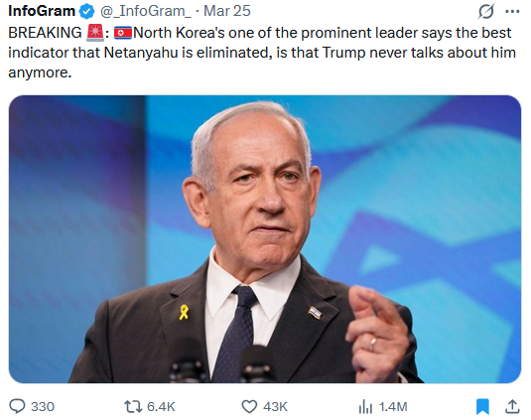The width and height of the screenshot is (531, 420).
Task: Open the share upload icon
Action: [x=512, y=406]
